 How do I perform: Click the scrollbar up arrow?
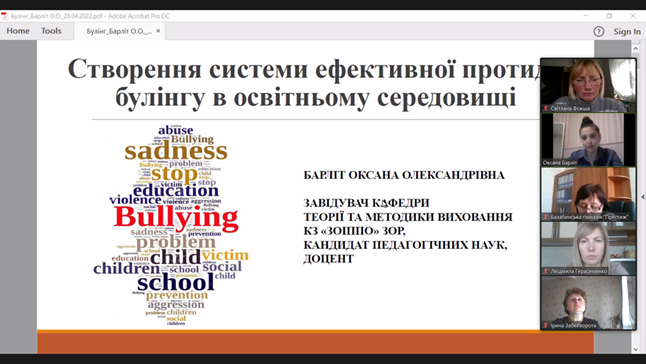[x=635, y=48]
